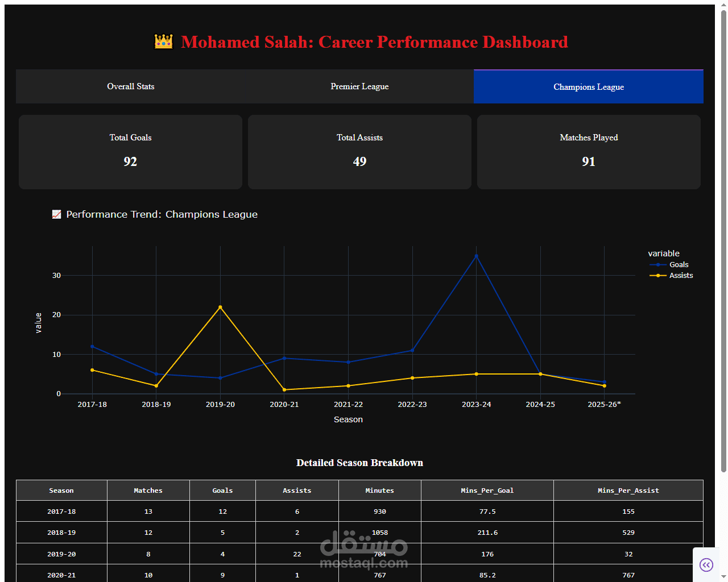Viewport: 728px width, 582px height.
Task: Click the collapse chevrons button at bottom right
Action: 706,565
